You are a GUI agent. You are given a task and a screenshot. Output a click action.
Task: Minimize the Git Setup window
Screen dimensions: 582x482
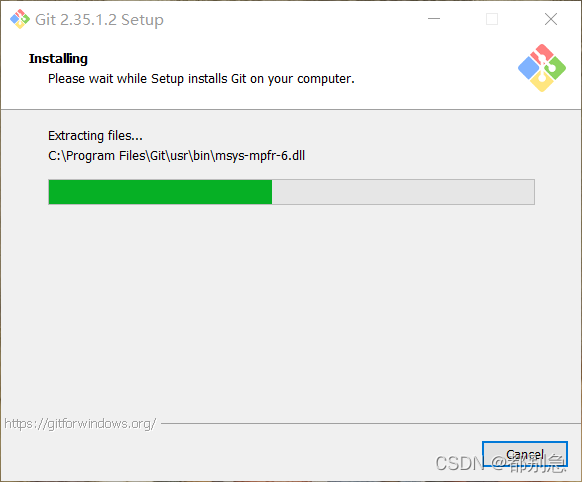(x=434, y=19)
